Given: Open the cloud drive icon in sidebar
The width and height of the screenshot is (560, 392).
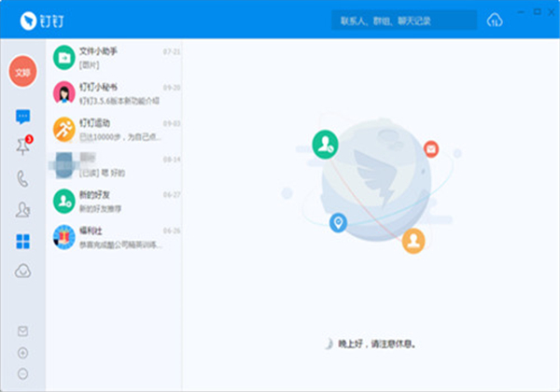Looking at the screenshot, I should click(x=22, y=271).
